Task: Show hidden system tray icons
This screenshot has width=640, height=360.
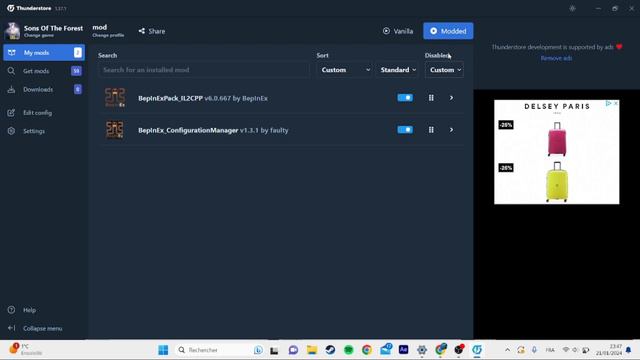Action: [x=507, y=350]
